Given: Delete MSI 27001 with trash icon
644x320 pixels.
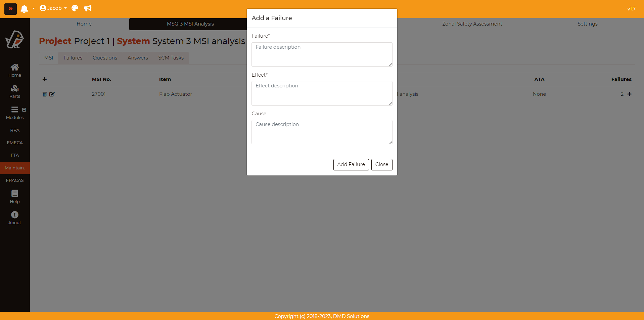Looking at the screenshot, I should (45, 94).
